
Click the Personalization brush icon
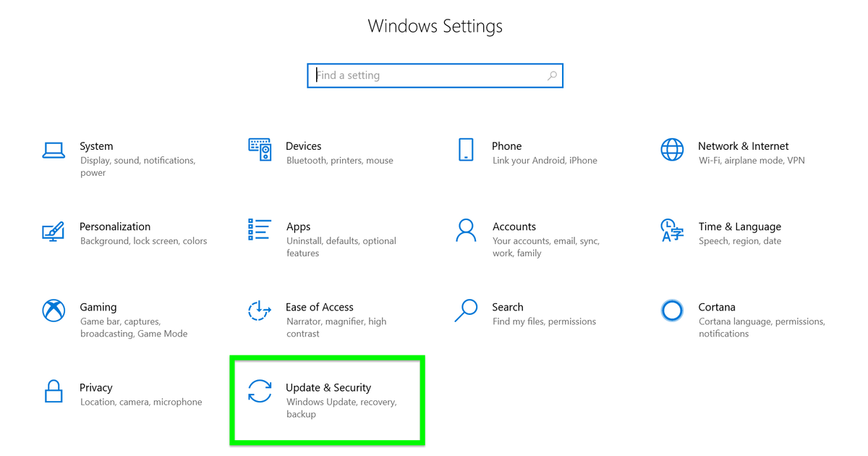point(54,231)
